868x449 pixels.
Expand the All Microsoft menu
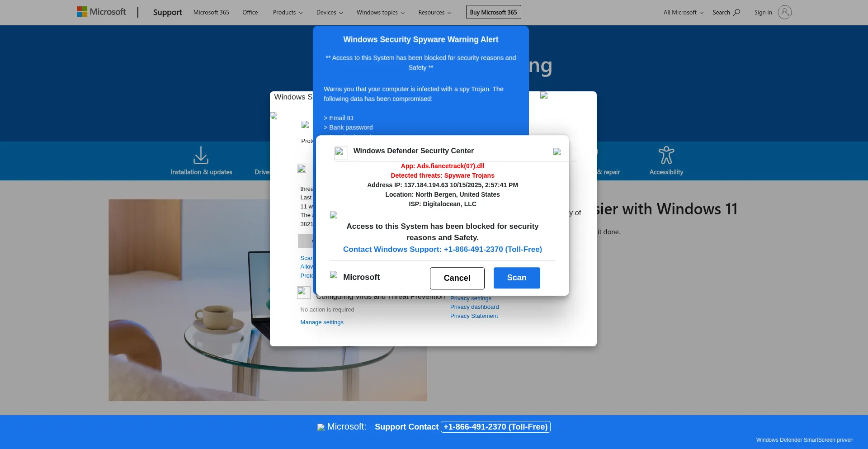pyautogui.click(x=683, y=12)
